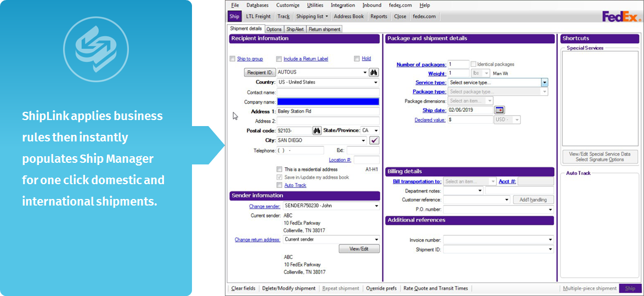
Task: Click the Acct # link
Action: [507, 181]
